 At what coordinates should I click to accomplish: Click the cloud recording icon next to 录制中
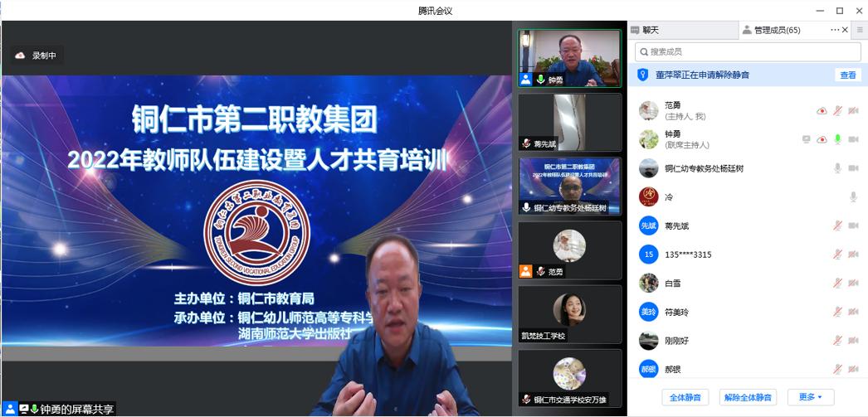(x=21, y=56)
